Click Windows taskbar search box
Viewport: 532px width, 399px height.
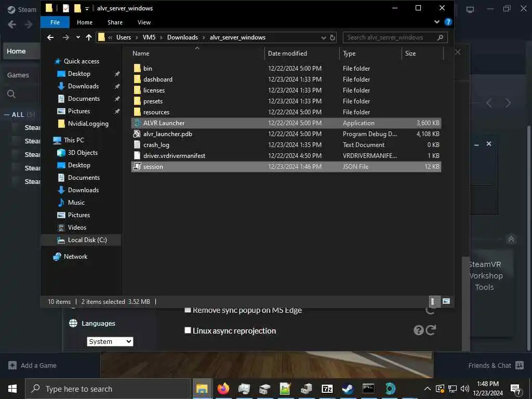coord(108,389)
